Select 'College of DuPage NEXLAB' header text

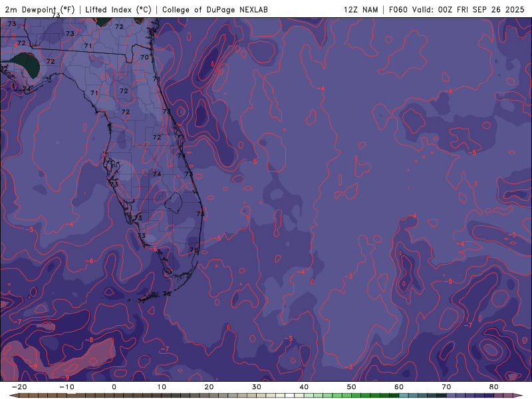(215, 9)
